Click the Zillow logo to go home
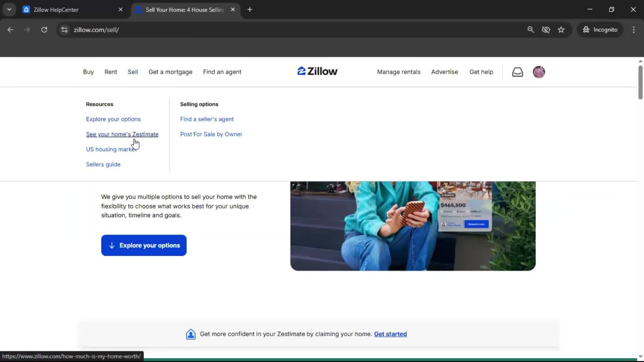Screen dimensions: 644x362 coord(317,71)
